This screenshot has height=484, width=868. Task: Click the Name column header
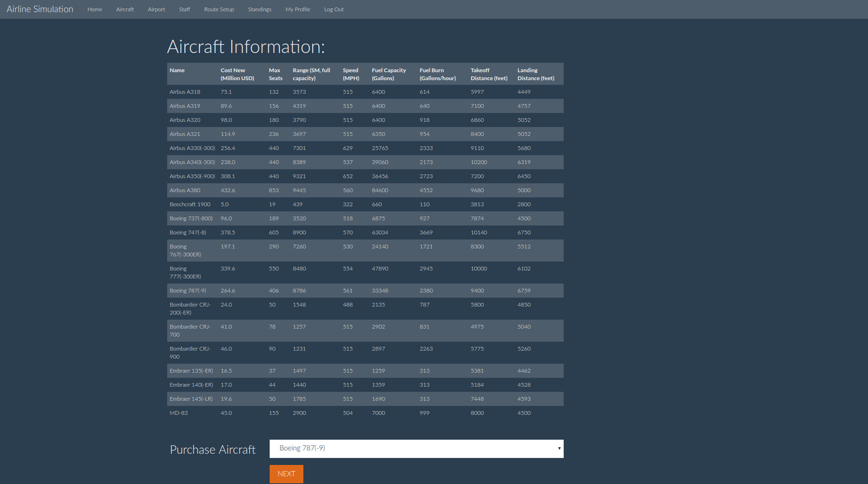click(x=177, y=71)
